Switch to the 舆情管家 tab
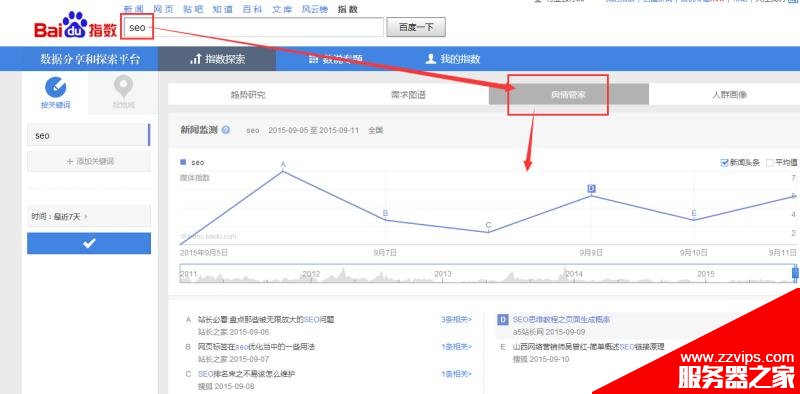This screenshot has width=800, height=394. pyautogui.click(x=569, y=94)
